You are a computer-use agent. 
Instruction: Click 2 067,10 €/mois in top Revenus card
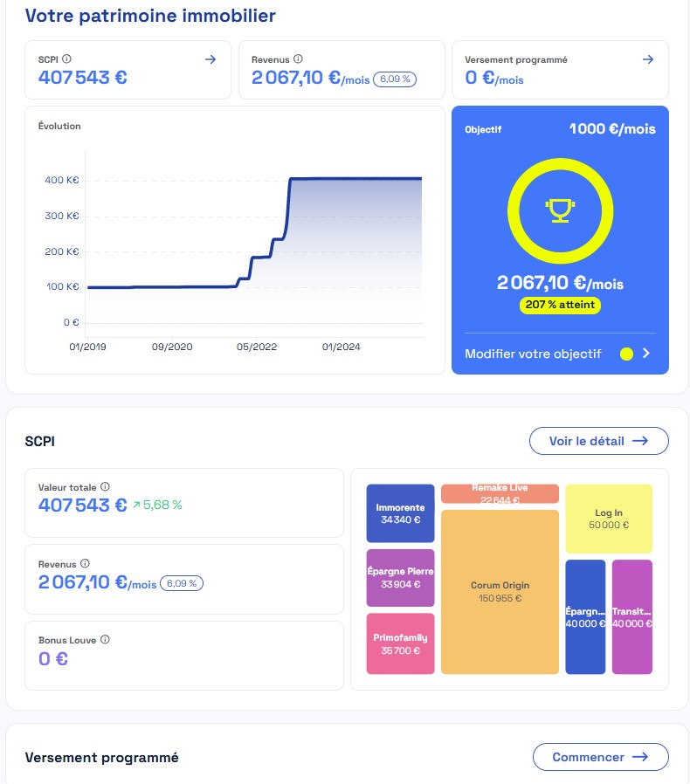310,78
